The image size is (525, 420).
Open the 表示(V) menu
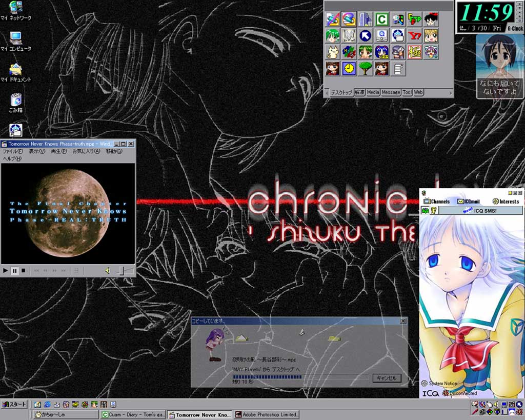point(36,151)
